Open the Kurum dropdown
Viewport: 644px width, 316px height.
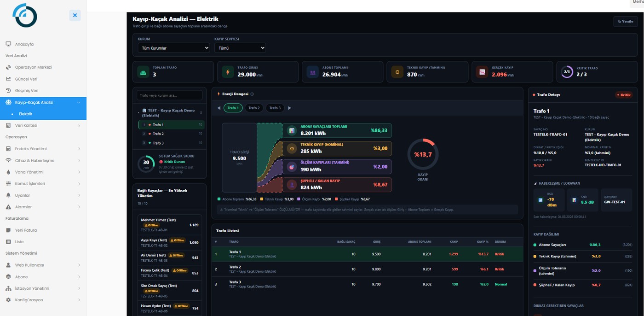coord(174,48)
